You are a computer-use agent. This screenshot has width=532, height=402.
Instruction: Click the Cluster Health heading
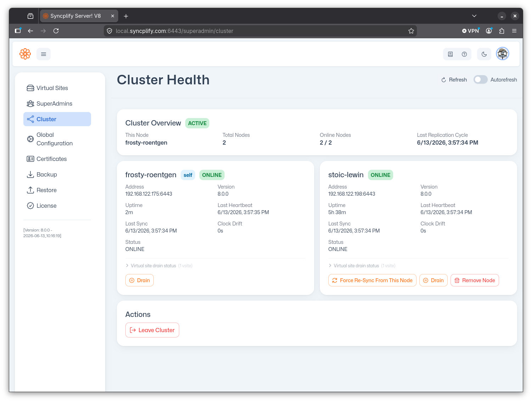tap(163, 80)
